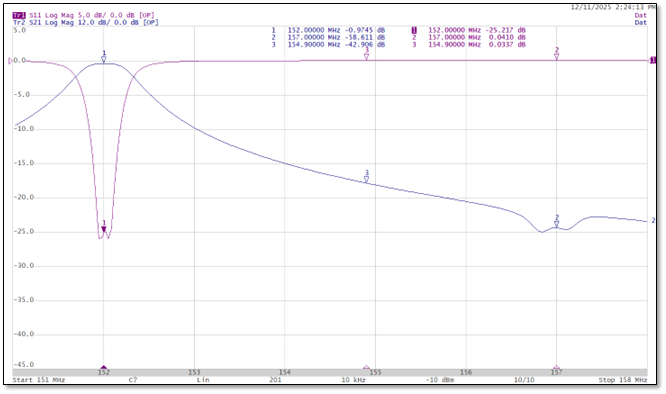Click the trace 2 end label at the right edge
Image resolution: width=666 pixels, height=394 pixels.
tap(653, 220)
